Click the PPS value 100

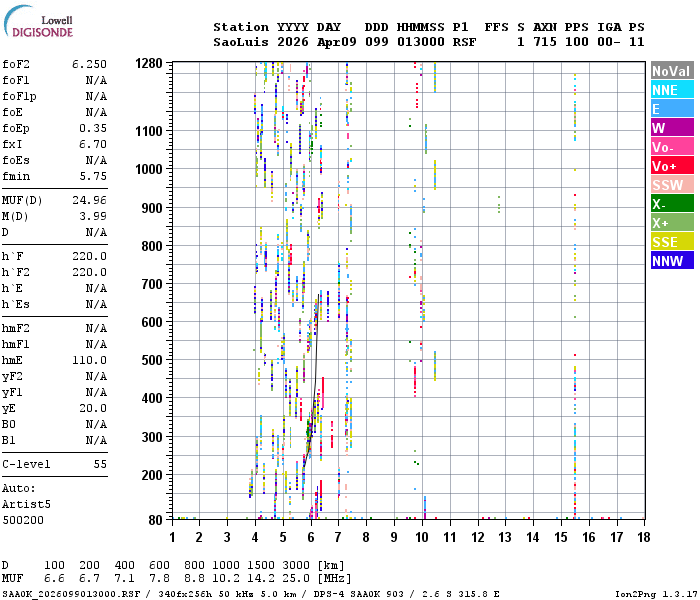[576, 42]
